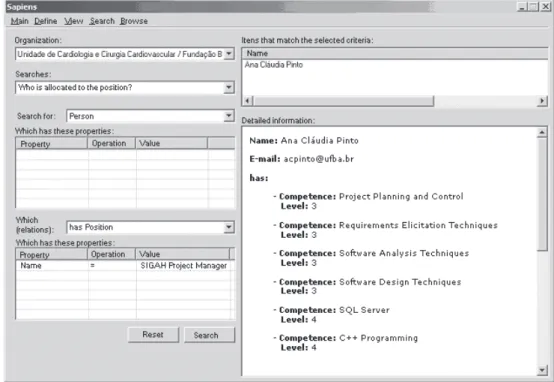Minimize the Sapiens window
Screen dimensions: 554x382
522,7
